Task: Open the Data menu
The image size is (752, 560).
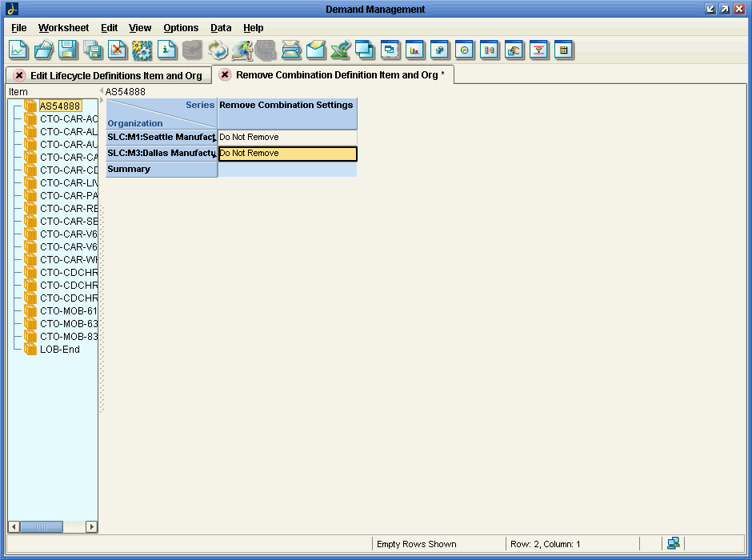Action: pos(221,28)
